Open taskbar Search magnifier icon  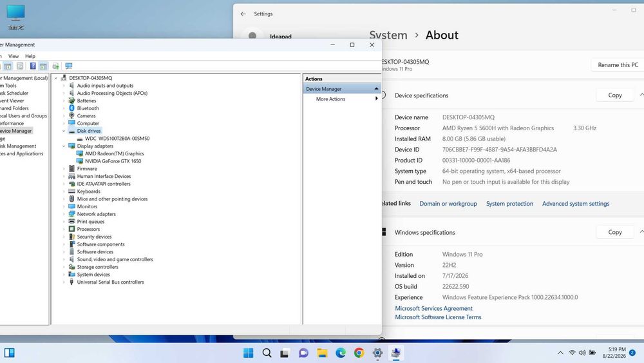pyautogui.click(x=267, y=353)
